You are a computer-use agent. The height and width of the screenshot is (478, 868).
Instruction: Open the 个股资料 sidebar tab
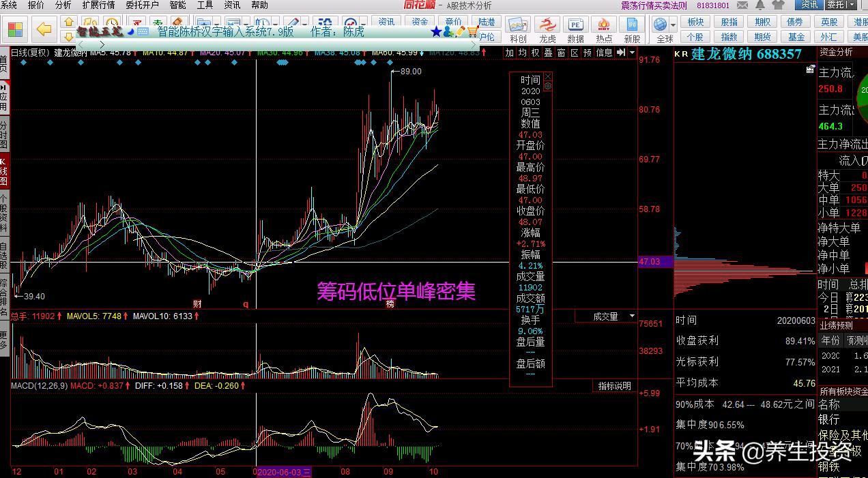click(4, 213)
